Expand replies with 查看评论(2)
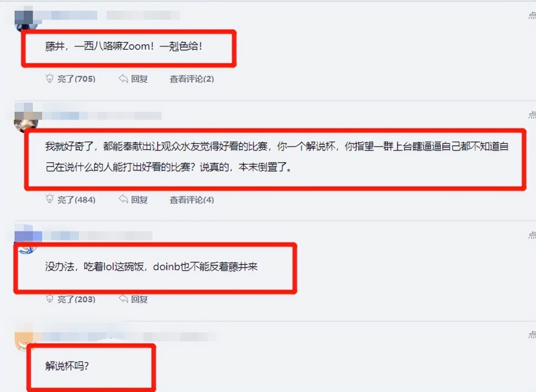Image resolution: width=536 pixels, height=392 pixels. click(192, 79)
